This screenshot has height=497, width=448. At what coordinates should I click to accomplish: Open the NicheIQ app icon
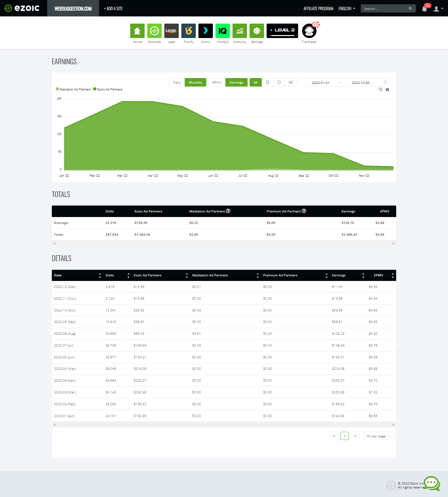click(x=223, y=31)
